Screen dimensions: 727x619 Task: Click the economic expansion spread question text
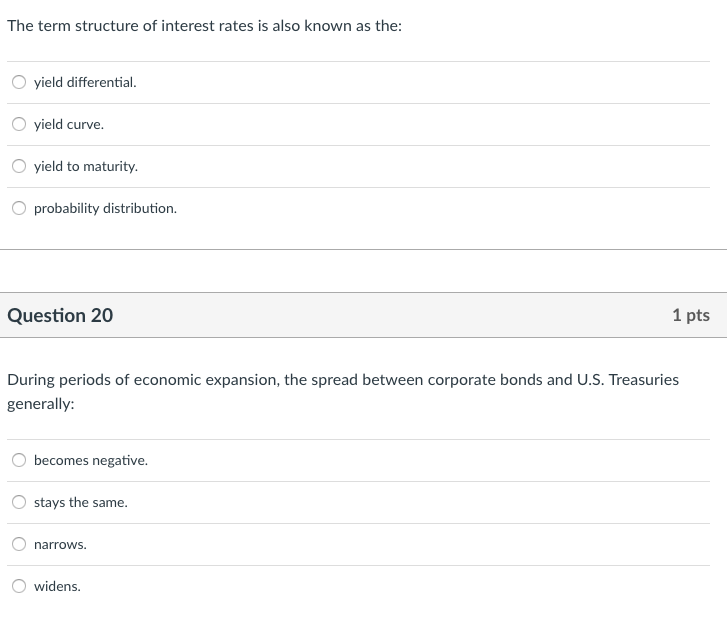point(342,380)
